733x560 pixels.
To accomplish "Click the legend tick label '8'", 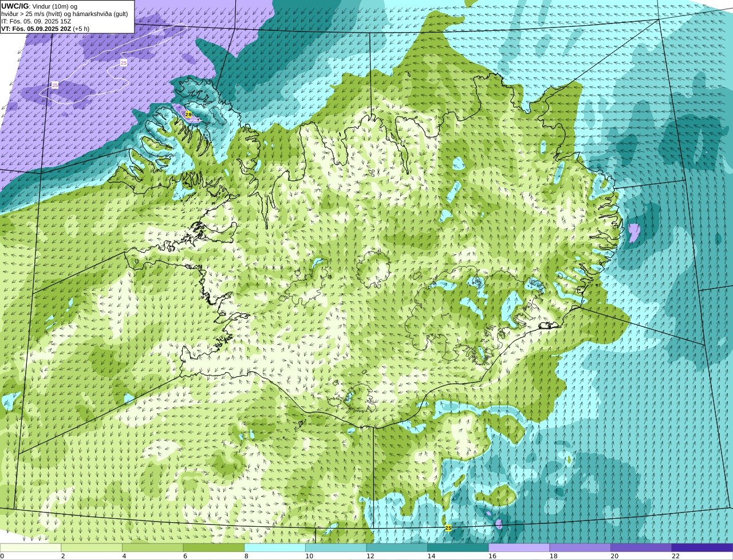I will pos(246,556).
